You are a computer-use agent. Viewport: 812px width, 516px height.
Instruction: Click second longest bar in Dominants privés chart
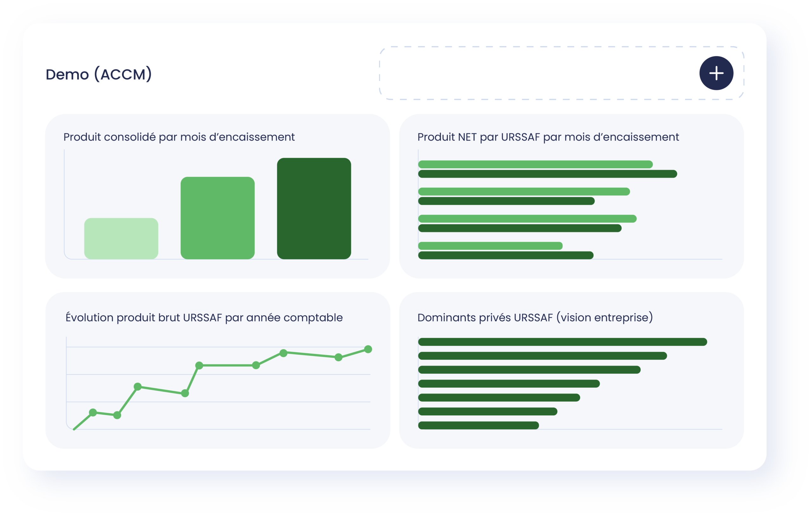pos(543,356)
